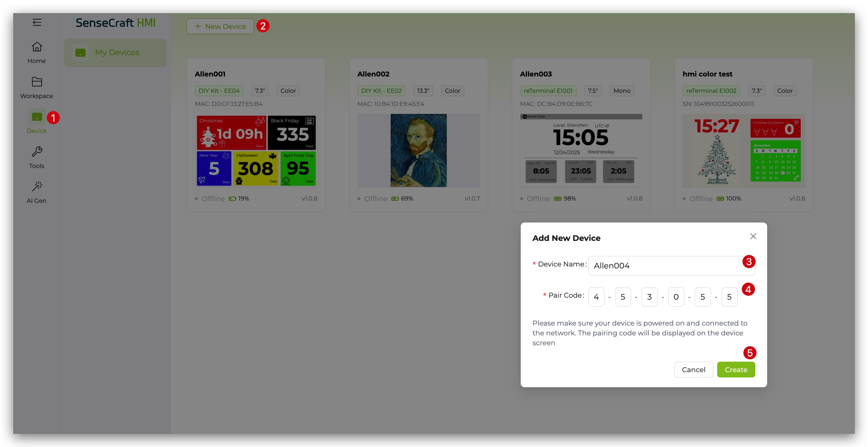Click the SenseCraft HMI logo

tap(116, 23)
